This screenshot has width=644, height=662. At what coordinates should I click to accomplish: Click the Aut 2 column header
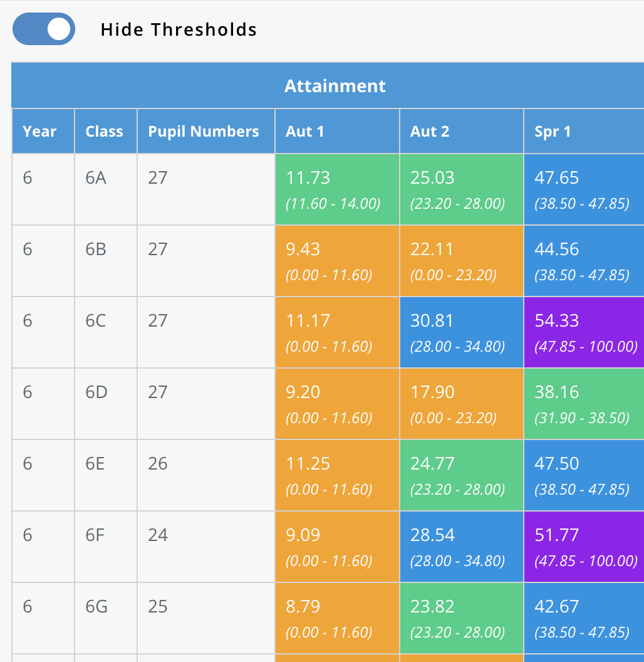point(462,131)
